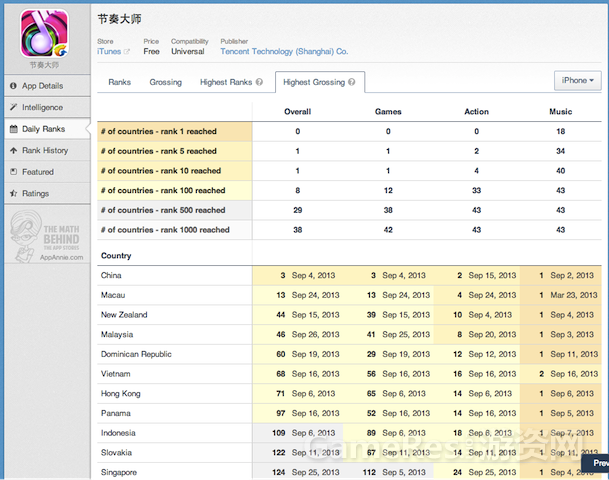This screenshot has height=480, width=609.
Task: Click the Daily Ranks calendar icon
Action: tap(14, 129)
